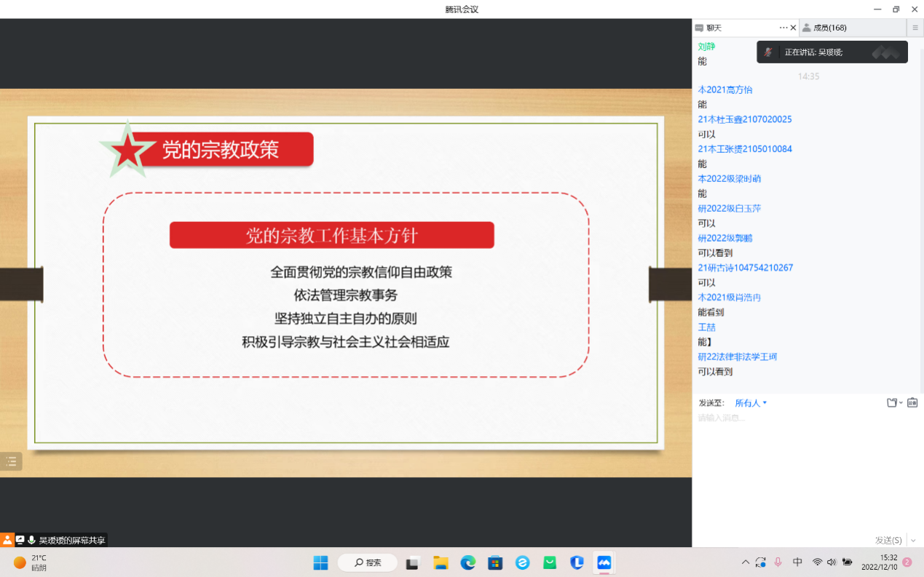
Task: Expand the send options arrow beside 发送
Action: [x=913, y=541]
